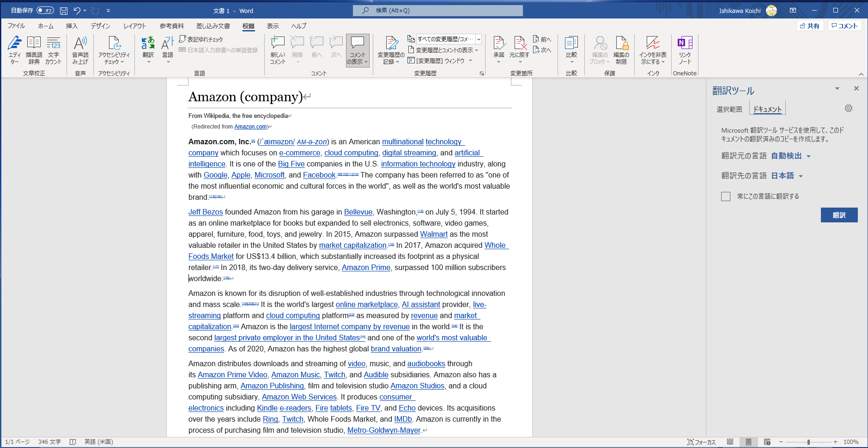The height and width of the screenshot is (448, 868).
Task: Switch to Read Mode view icon
Action: (x=730, y=442)
